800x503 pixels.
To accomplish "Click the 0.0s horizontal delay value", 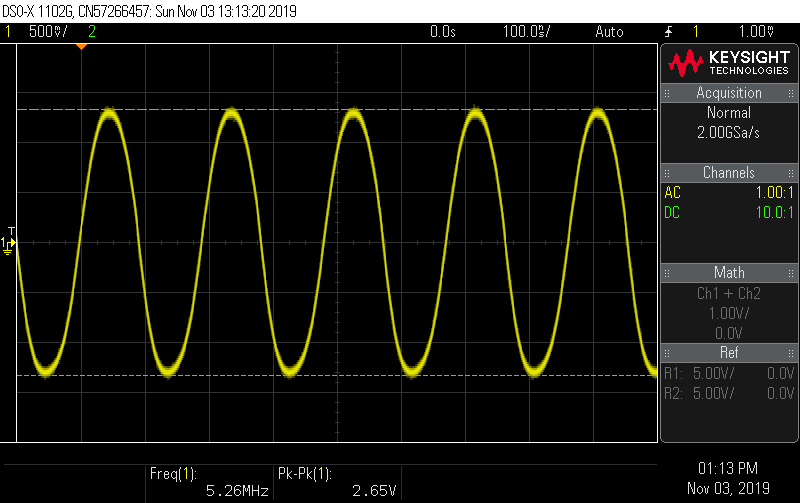I will click(442, 32).
